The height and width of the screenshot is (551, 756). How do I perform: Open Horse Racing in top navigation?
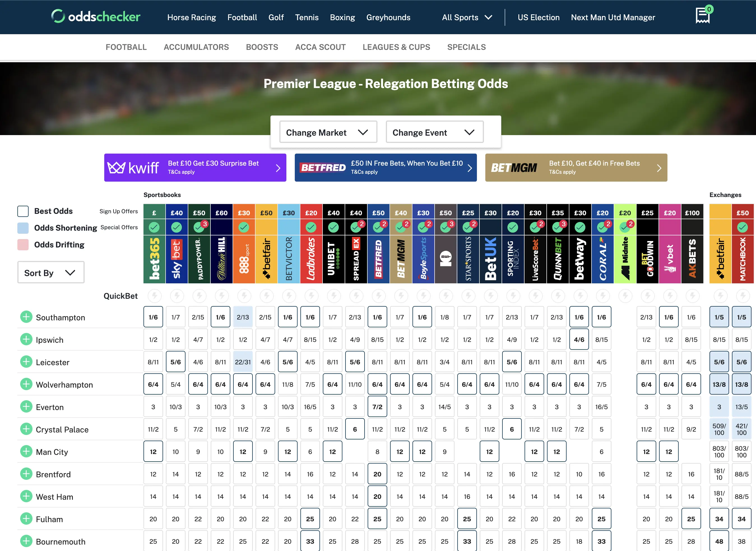click(x=191, y=17)
